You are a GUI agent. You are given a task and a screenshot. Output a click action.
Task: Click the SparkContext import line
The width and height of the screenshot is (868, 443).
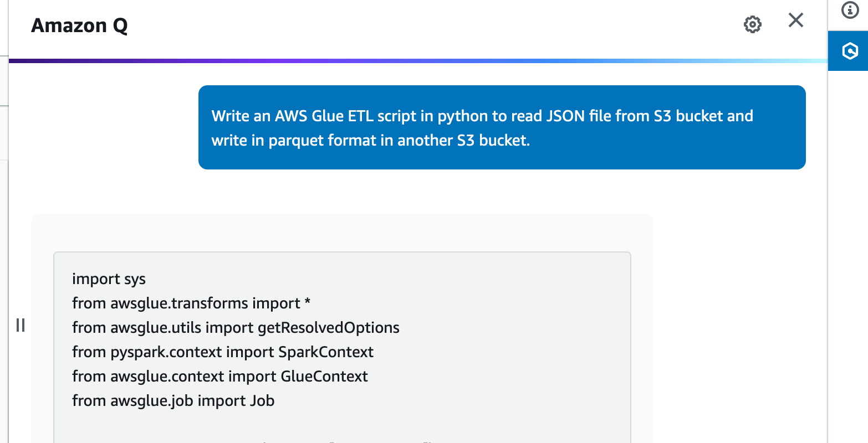(223, 352)
